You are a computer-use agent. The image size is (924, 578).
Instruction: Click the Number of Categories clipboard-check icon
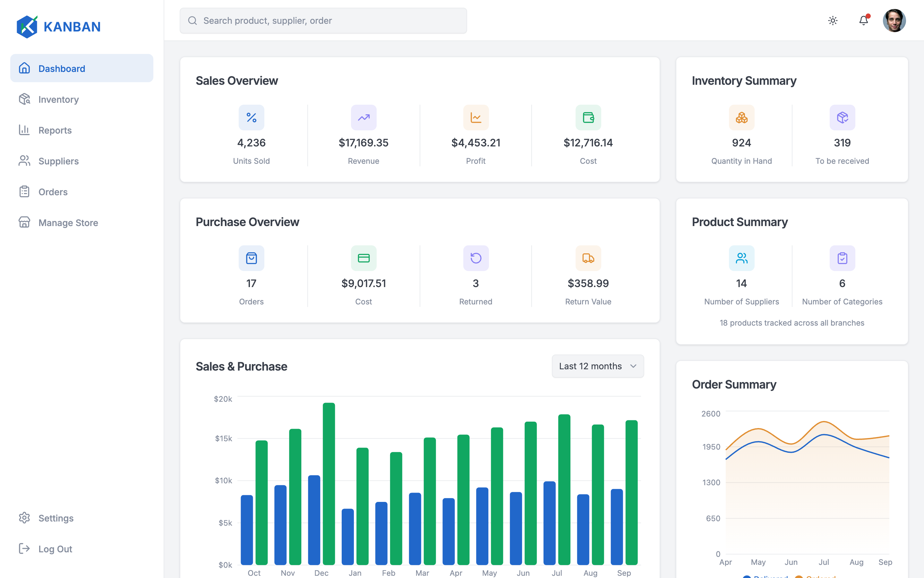[x=842, y=258]
